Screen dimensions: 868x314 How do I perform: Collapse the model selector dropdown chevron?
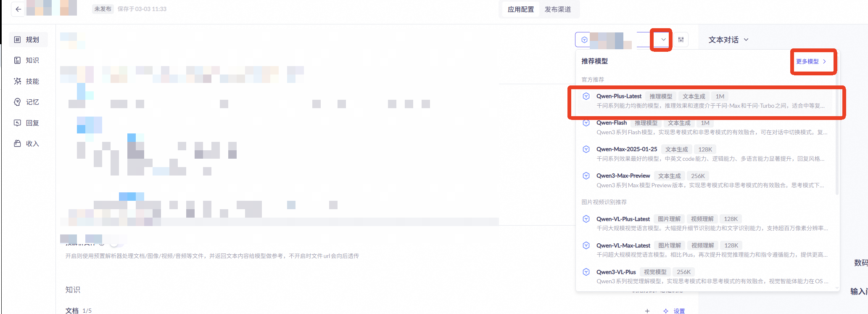(x=663, y=40)
